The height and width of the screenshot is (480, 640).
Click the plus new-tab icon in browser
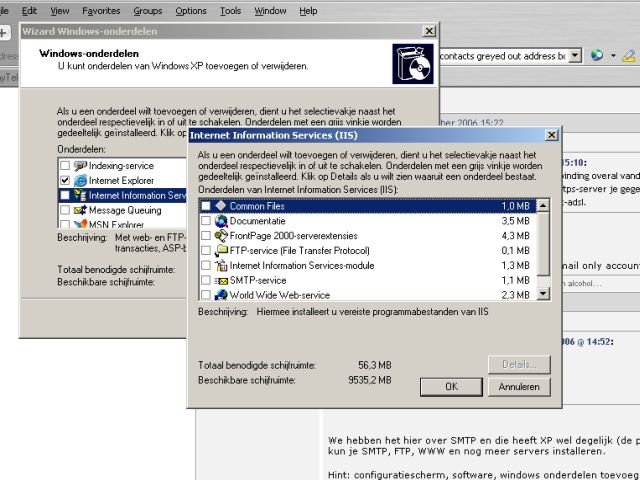click(3, 33)
